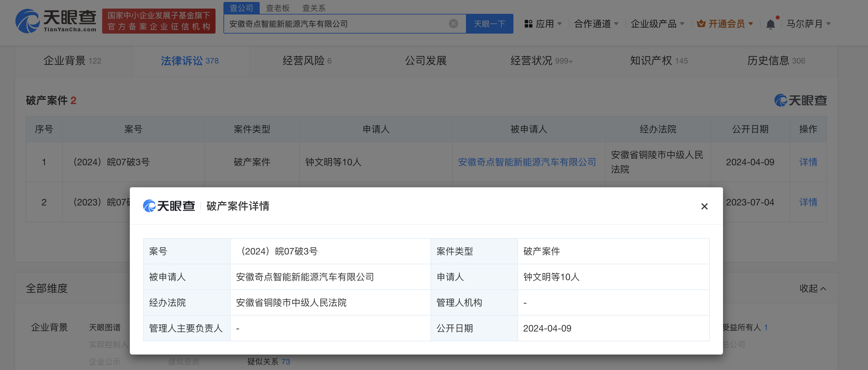The width and height of the screenshot is (868, 370).
Task: Close the bankruptcy case details dialog
Action: 704,206
